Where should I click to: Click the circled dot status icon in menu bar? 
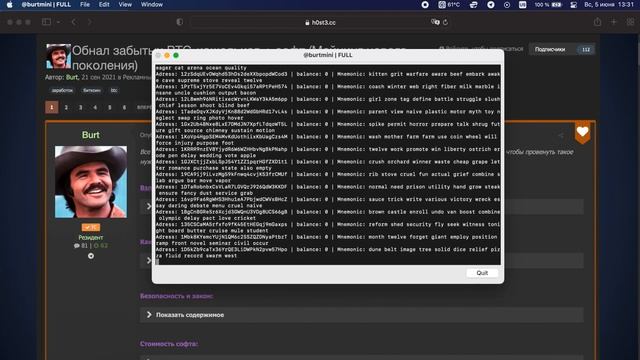[507, 4]
